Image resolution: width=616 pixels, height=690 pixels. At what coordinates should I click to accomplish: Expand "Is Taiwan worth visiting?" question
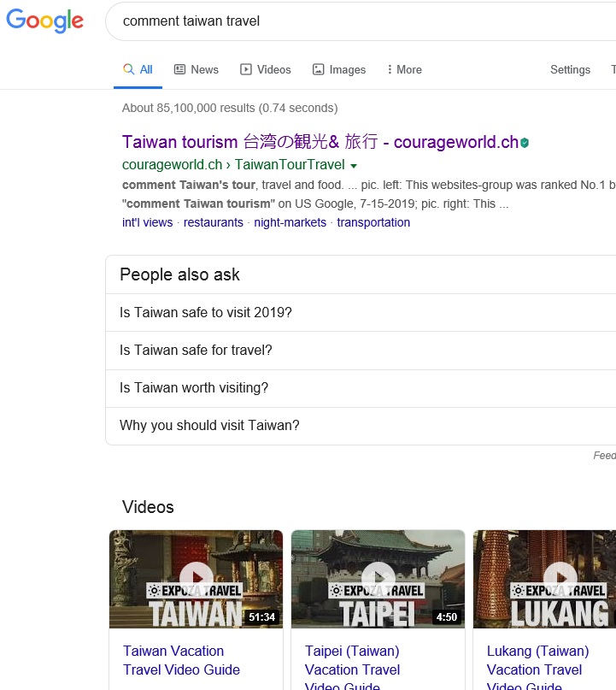194,388
